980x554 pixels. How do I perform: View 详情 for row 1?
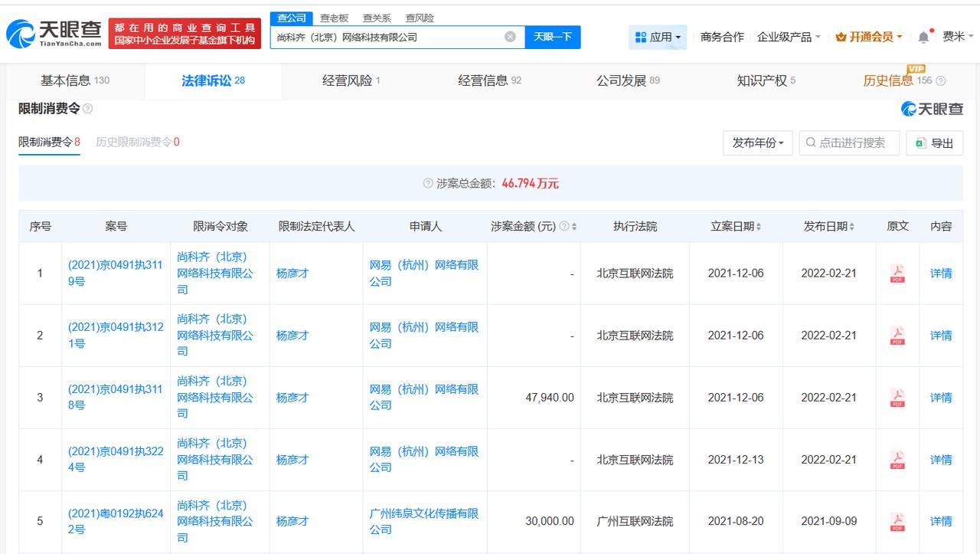(x=941, y=273)
